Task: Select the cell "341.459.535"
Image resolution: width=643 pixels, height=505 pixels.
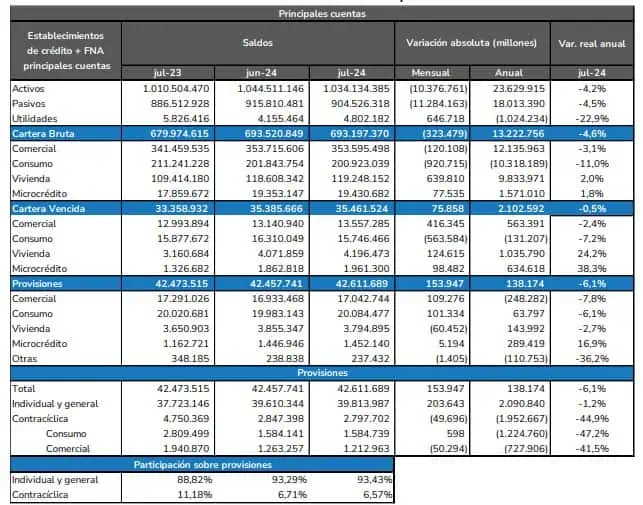Action: coord(180,149)
